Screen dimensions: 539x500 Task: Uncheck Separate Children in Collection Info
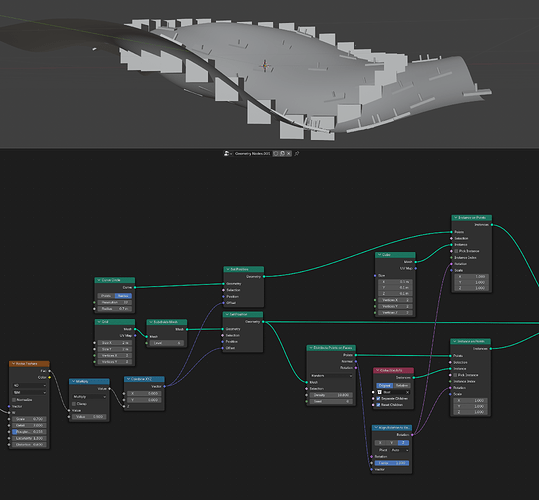378,399
